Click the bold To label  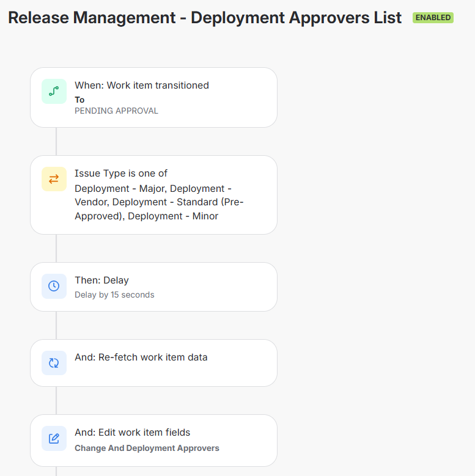79,100
